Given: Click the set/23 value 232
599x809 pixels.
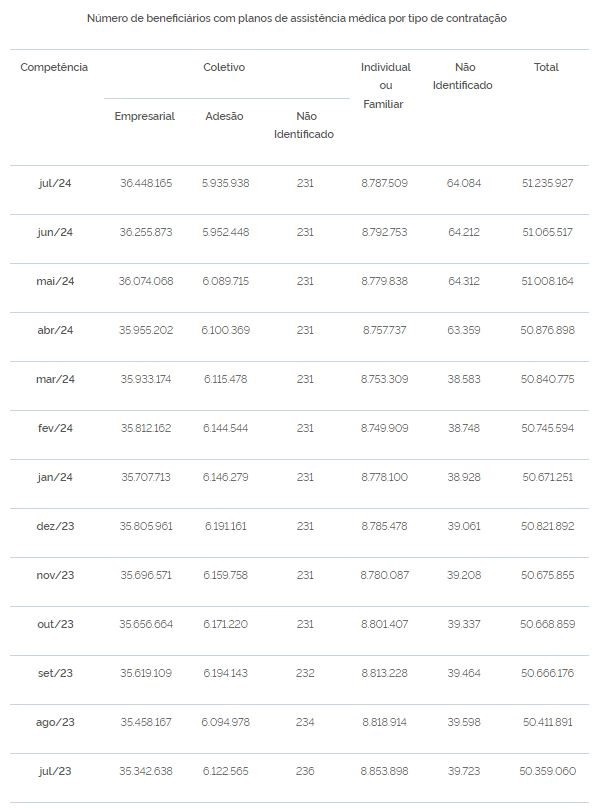Looking at the screenshot, I should [305, 673].
